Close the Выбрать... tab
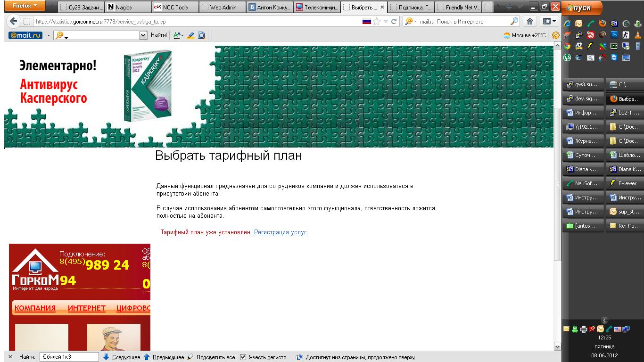644x362 pixels. click(381, 8)
